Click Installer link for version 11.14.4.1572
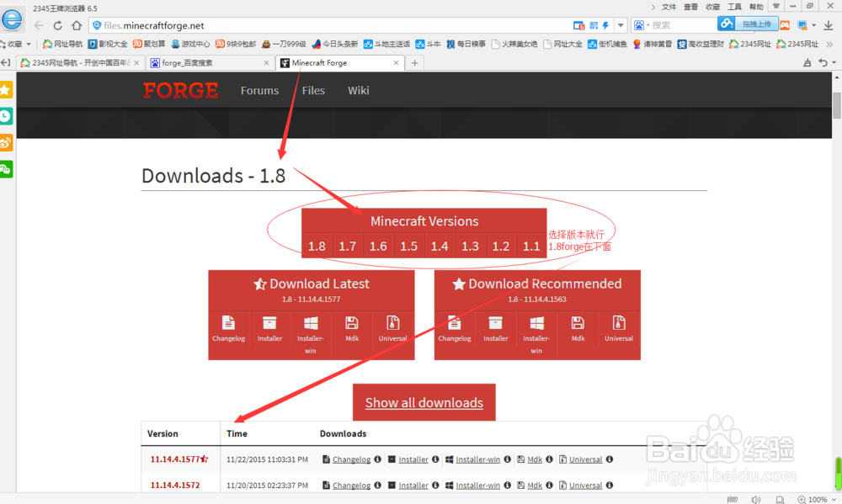This screenshot has width=842, height=504. click(413, 485)
